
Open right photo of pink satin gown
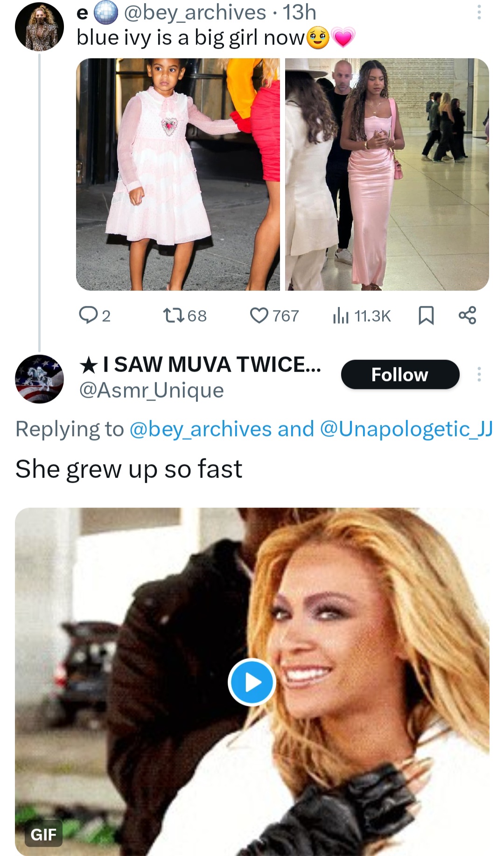387,174
